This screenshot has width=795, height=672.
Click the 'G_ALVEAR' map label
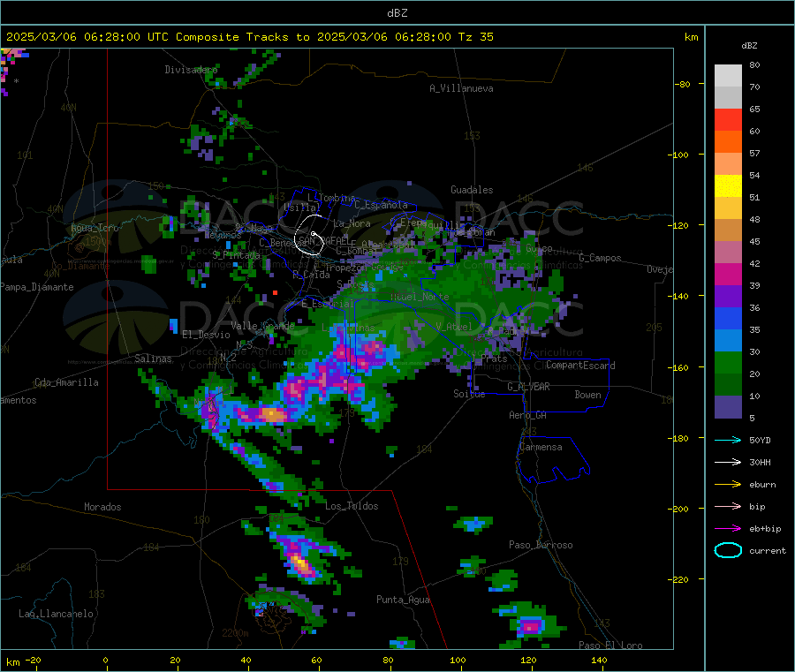[528, 387]
